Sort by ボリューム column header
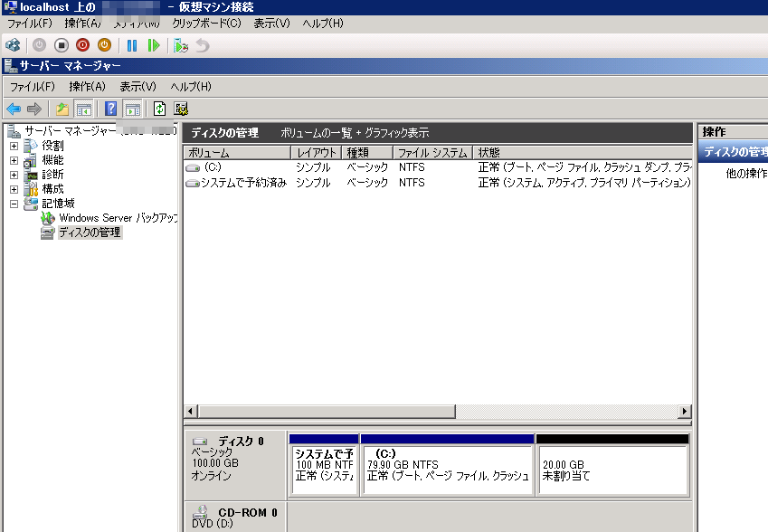The height and width of the screenshot is (532, 768). point(237,153)
